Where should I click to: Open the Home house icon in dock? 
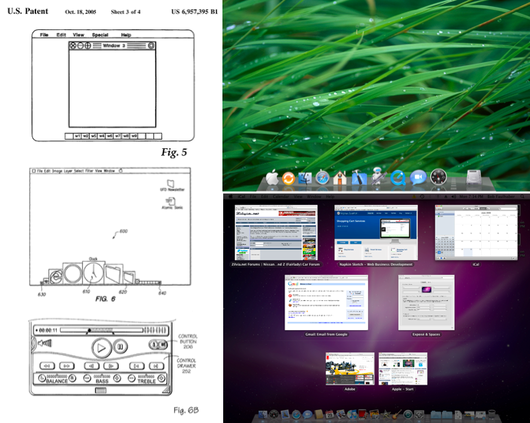coord(340,177)
